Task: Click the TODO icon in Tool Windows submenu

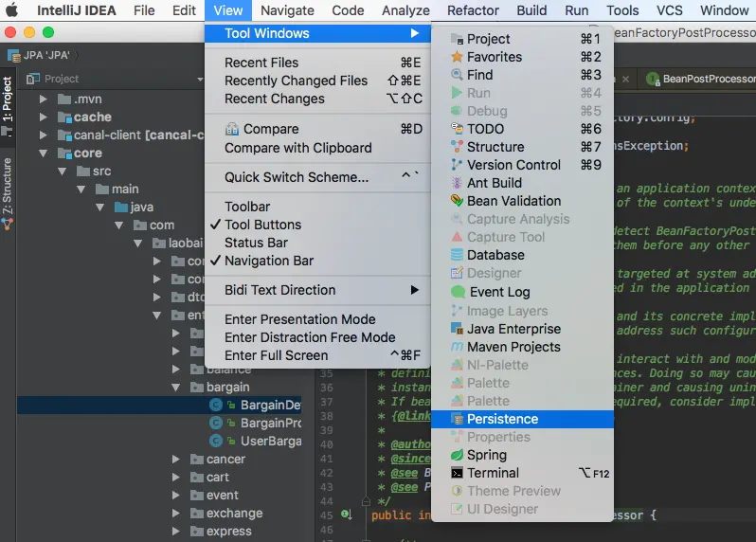Action: click(x=457, y=129)
